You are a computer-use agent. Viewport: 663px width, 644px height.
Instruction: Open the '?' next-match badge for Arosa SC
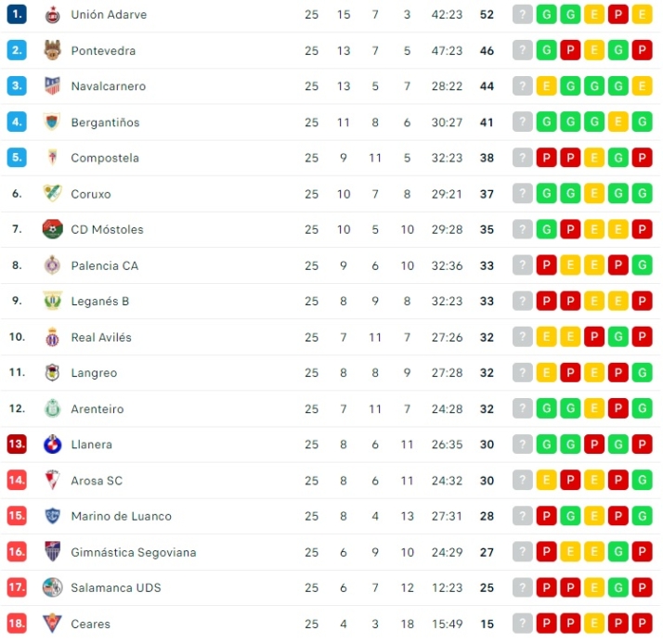click(523, 481)
